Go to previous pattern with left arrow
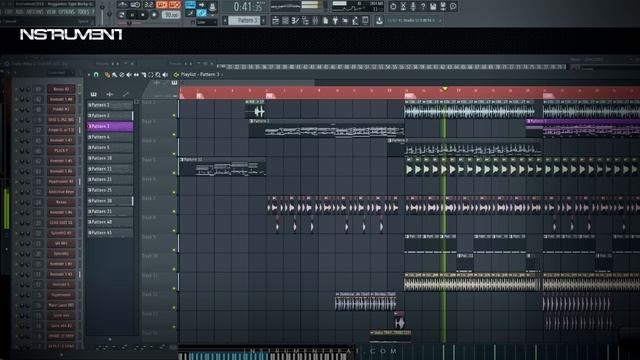Screen dimensions: 640x360 point(225,20)
